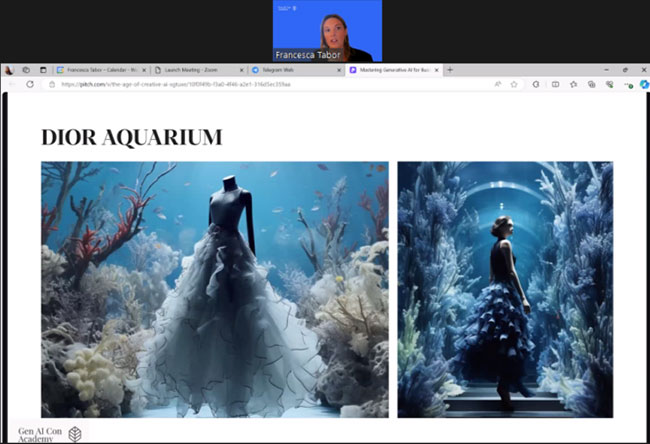650x444 pixels.
Task: Open the Browser essentials heart icon
Action: [609, 84]
